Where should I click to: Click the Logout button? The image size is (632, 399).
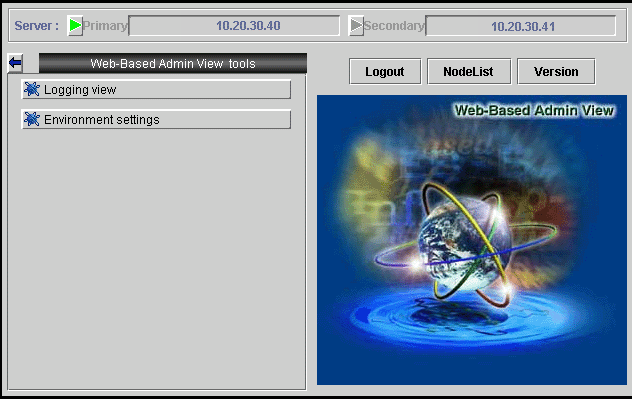(x=385, y=71)
